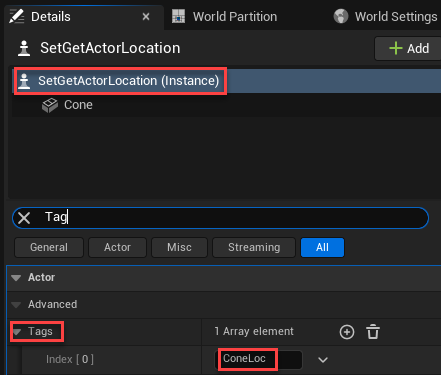The height and width of the screenshot is (375, 441).
Task: Select SetGetActorLocation (Instance) row
Action: point(227,81)
